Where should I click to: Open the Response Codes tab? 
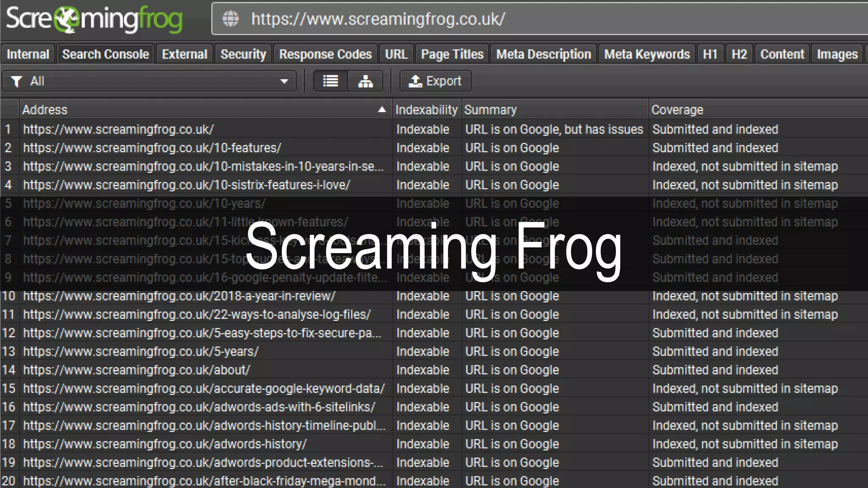tap(325, 54)
